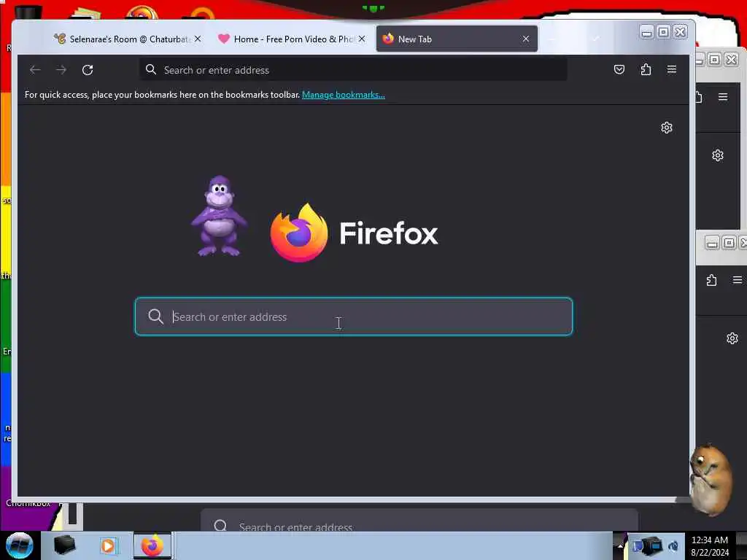The height and width of the screenshot is (560, 747).
Task: Maximize the front Firefox window
Action: click(663, 32)
